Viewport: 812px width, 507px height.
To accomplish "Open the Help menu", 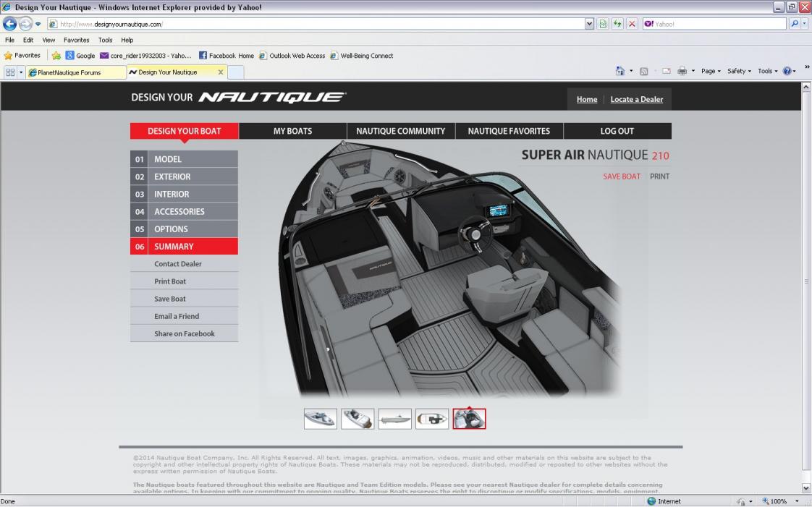I will point(127,40).
